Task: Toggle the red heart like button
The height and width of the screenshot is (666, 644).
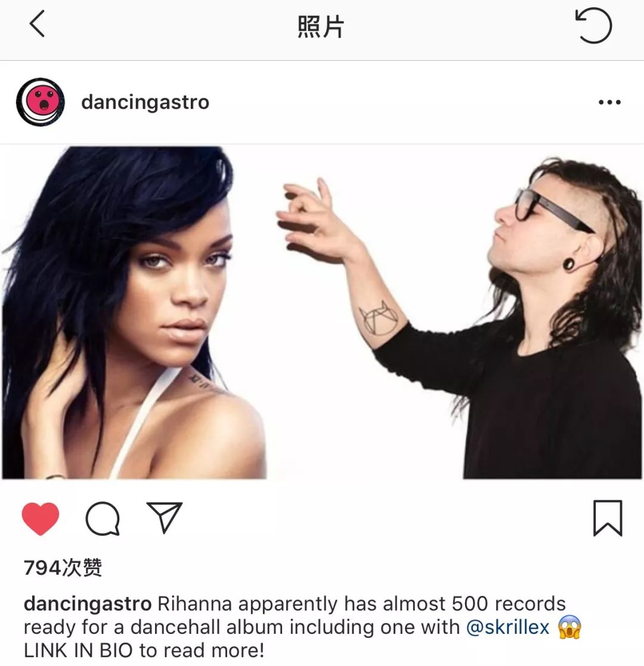Action: point(41,518)
